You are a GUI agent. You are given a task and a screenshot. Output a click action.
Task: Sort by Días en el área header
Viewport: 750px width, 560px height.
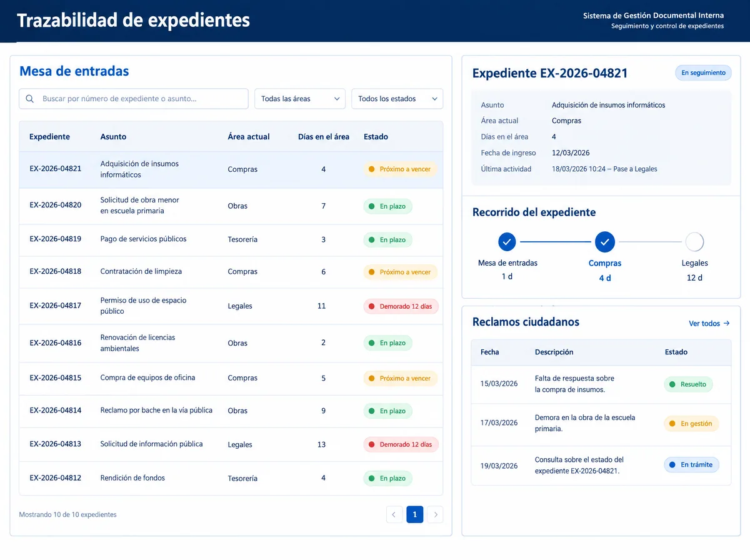click(324, 137)
